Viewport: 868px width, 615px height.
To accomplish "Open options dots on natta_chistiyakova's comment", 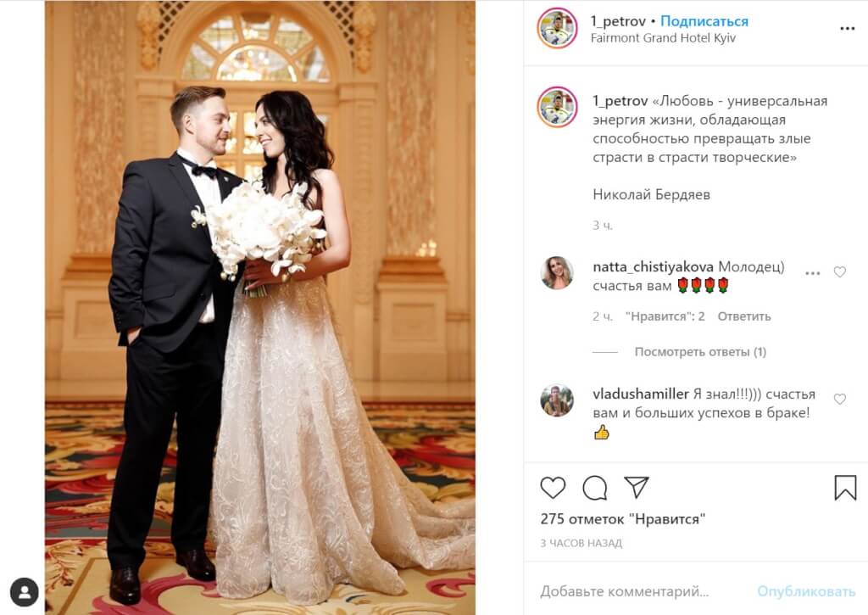I will [812, 273].
